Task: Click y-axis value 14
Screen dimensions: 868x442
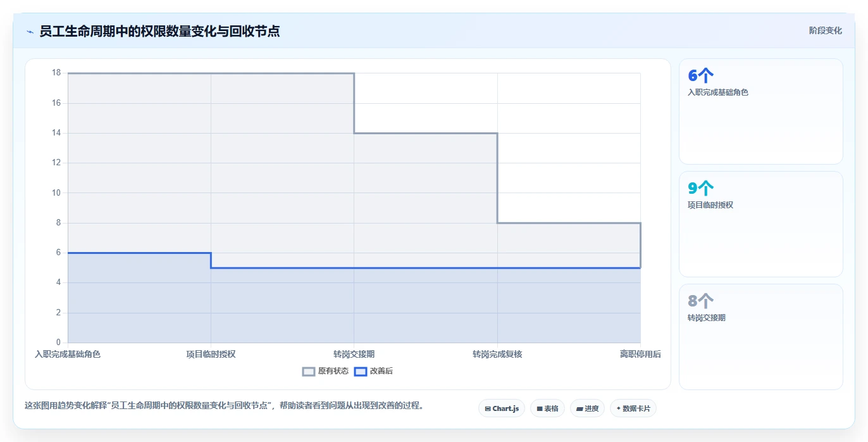Action: pyautogui.click(x=56, y=133)
